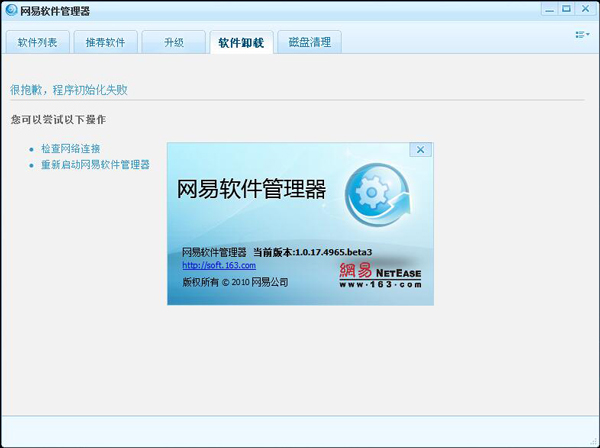Click the 版权所有 © 2010 网易公司 text
This screenshot has height=448, width=600.
pyautogui.click(x=235, y=282)
